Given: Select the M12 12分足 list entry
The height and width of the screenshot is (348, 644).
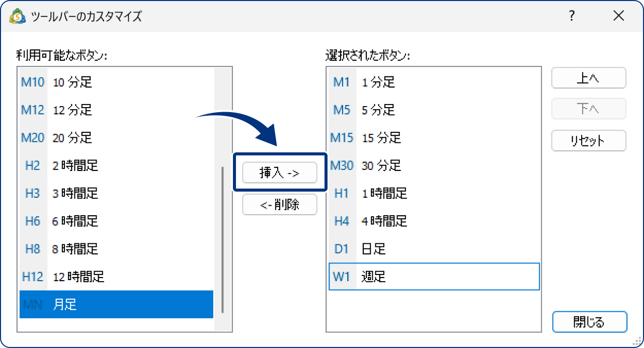Looking at the screenshot, I should pos(101,110).
